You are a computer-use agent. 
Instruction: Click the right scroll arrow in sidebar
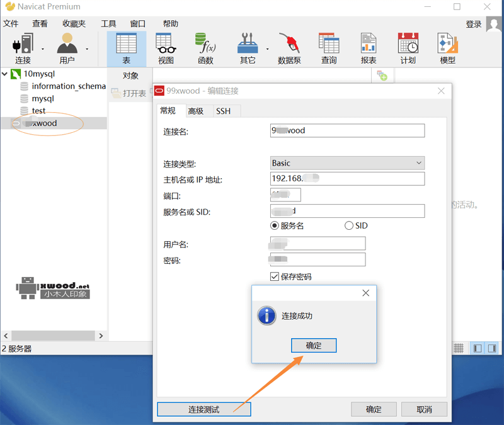point(101,336)
